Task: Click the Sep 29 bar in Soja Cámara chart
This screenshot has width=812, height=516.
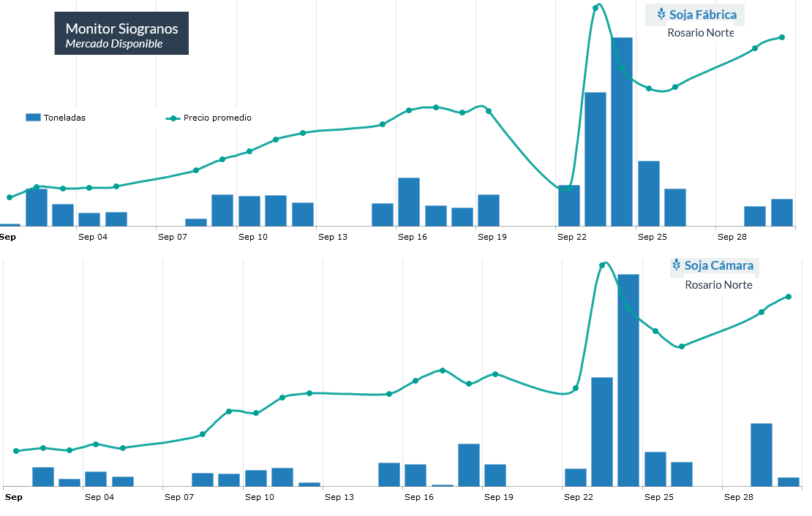Action: (762, 455)
